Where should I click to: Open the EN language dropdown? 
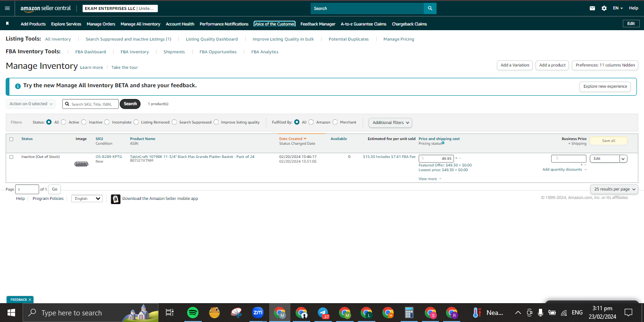[618, 8]
